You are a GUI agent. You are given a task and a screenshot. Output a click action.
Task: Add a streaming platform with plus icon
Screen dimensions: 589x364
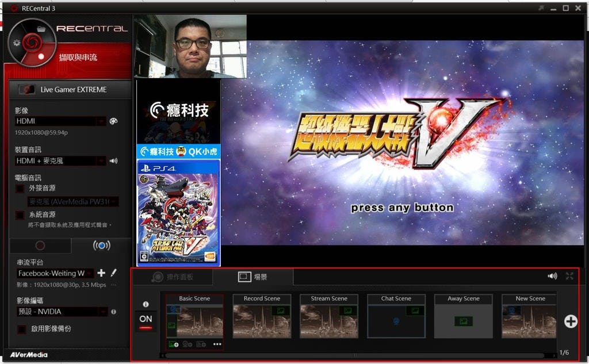(101, 273)
